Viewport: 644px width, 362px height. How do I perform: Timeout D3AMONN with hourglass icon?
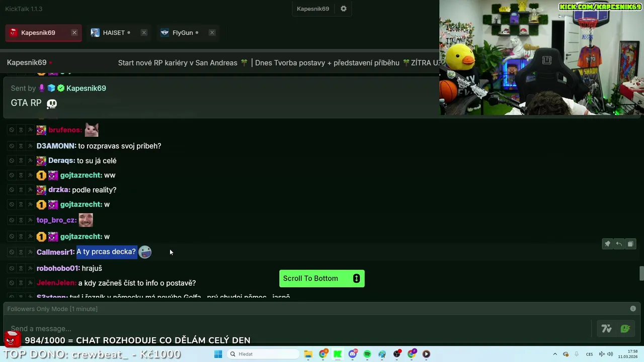point(21,146)
